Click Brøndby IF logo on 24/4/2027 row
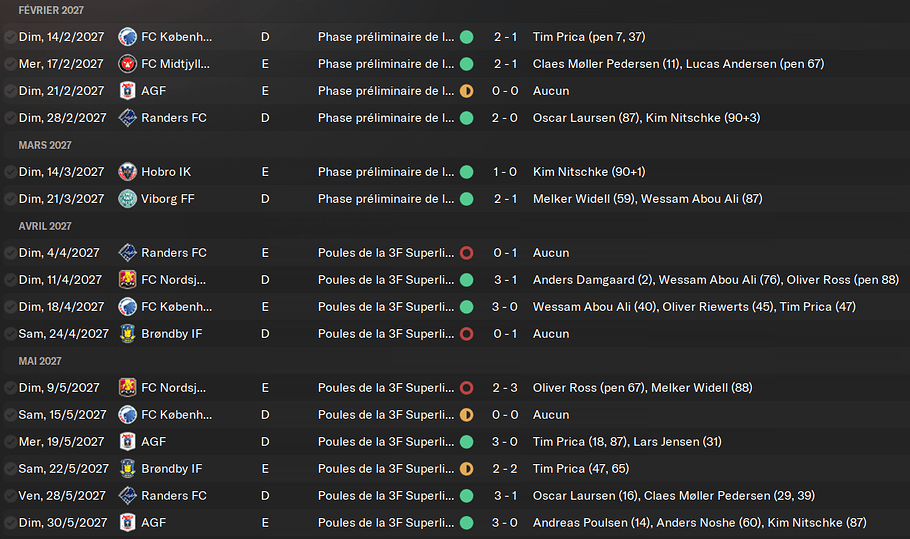910x539 pixels. tap(127, 334)
